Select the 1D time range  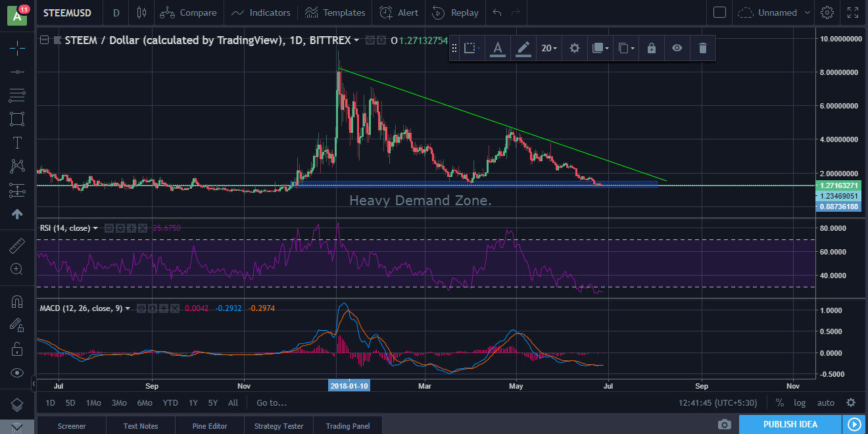point(50,402)
